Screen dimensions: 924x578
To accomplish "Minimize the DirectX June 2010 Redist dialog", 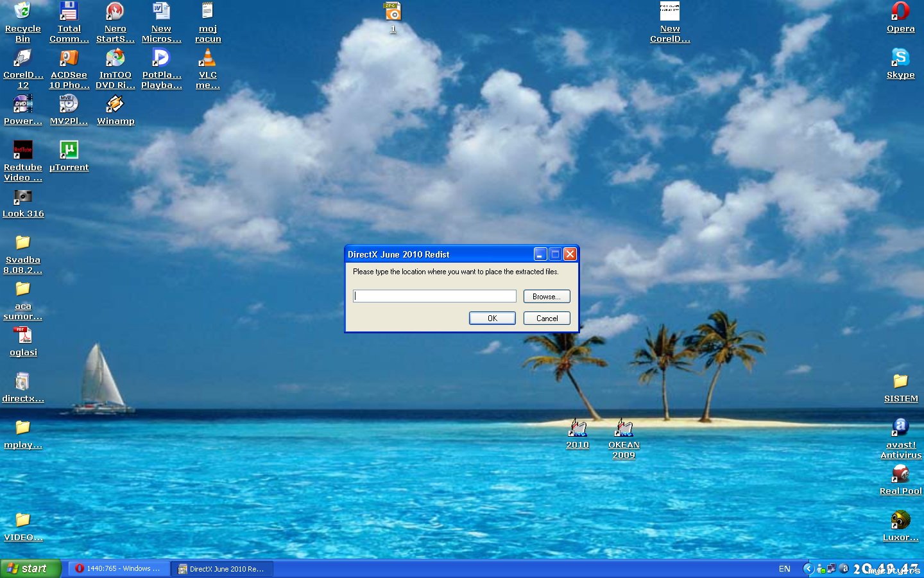I will pyautogui.click(x=540, y=254).
